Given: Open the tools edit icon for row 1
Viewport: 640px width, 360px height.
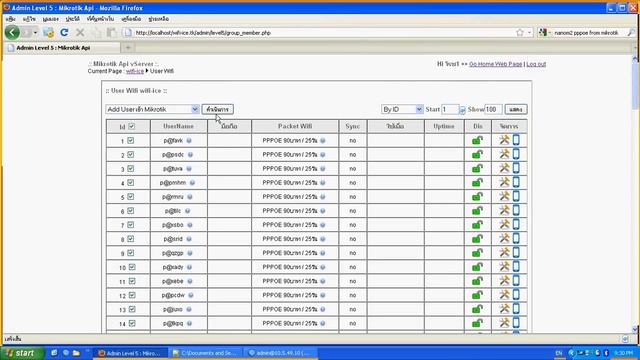Looking at the screenshot, I should pyautogui.click(x=504, y=140).
